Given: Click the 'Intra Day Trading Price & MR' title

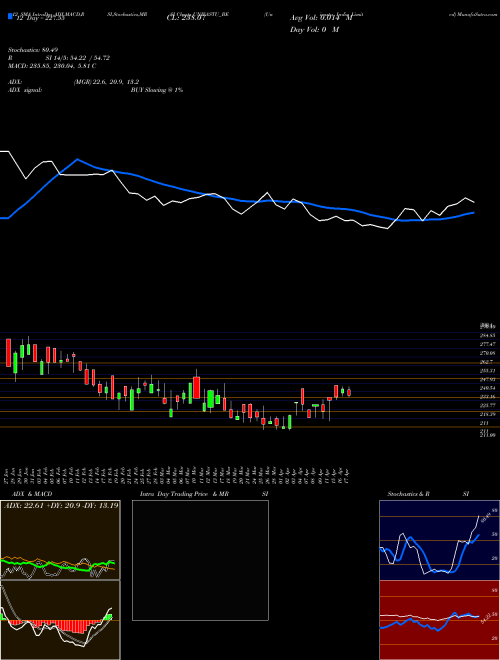Looking at the screenshot, I should coord(184,494).
